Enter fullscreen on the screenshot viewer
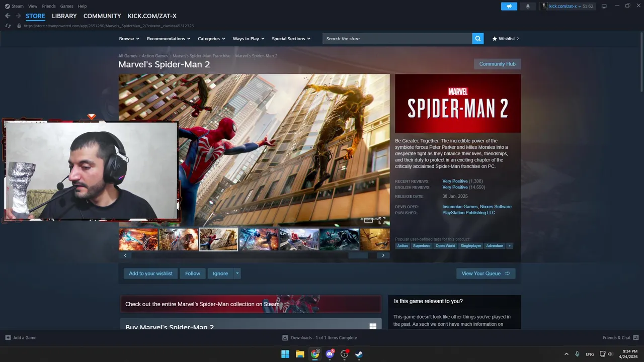Screen dimensions: 644x362 click(382, 220)
